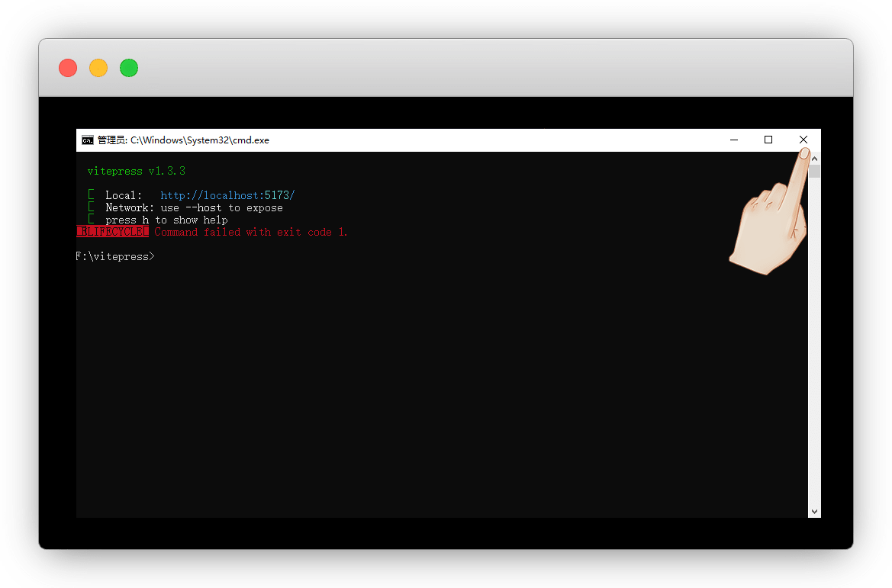Click the "use --host to expose" text
Screen dimensions: 892x588
click(x=221, y=207)
